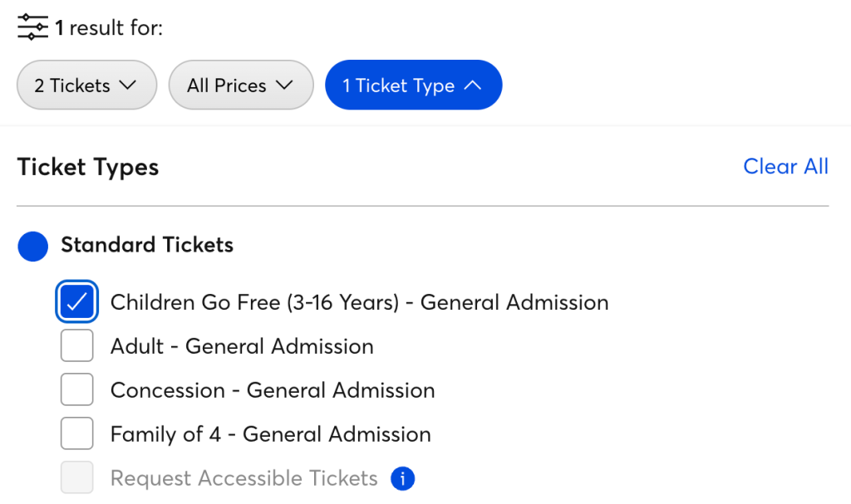Screen dimensions: 851x504
Task: Click the filter sliders icon
Action: coord(33,27)
